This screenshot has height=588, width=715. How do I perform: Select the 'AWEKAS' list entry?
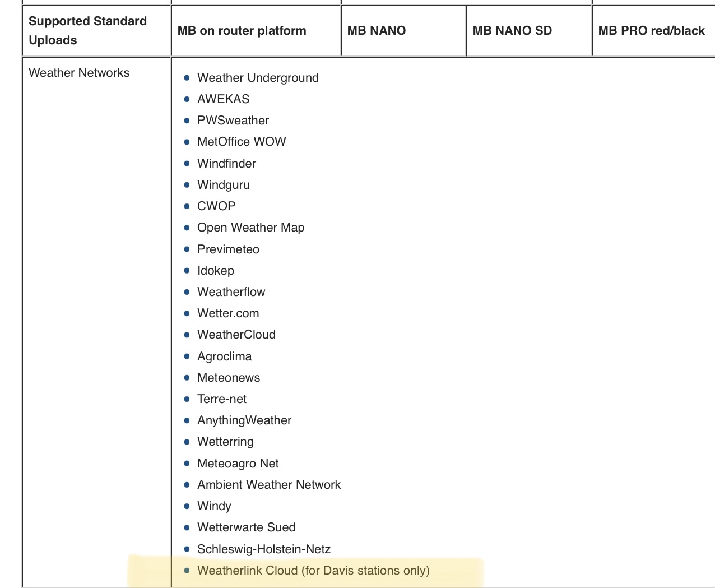(x=223, y=99)
